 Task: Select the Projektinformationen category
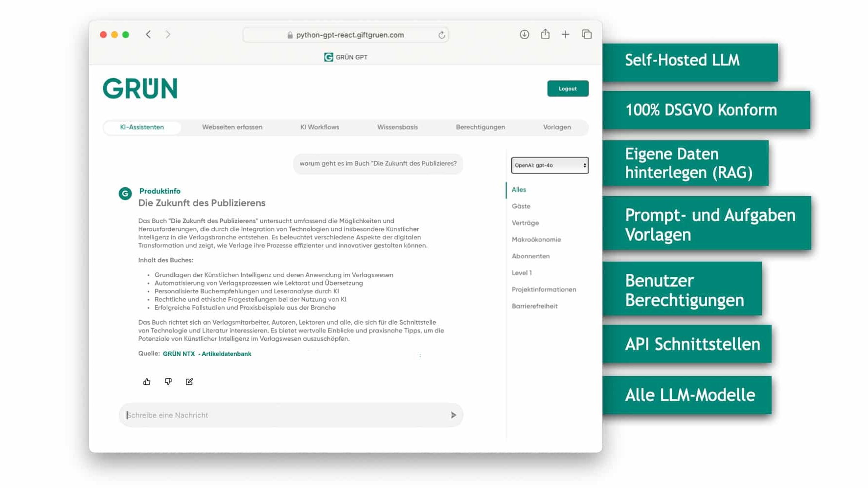coord(544,289)
